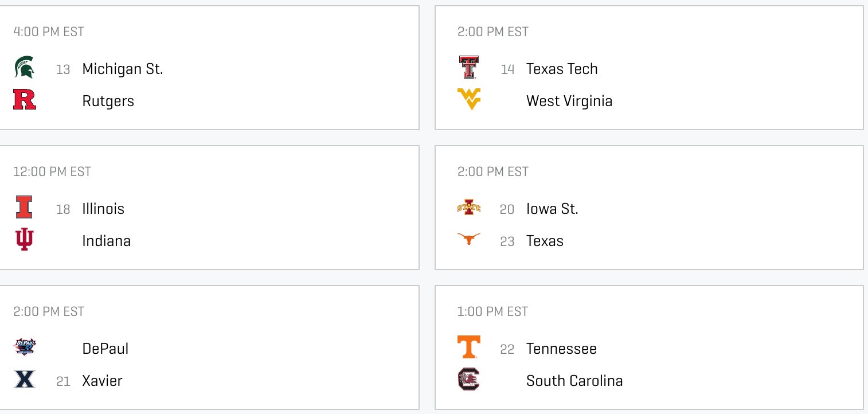Select the Texas Tech logo

468,68
